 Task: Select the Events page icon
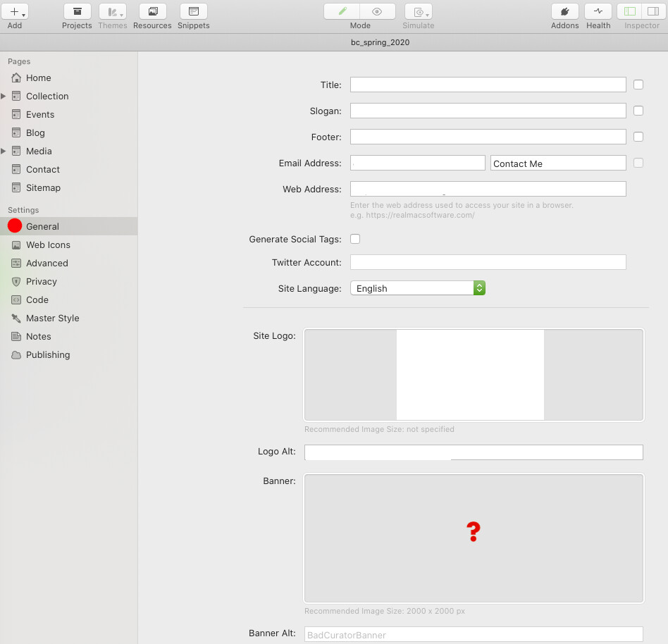tap(16, 114)
